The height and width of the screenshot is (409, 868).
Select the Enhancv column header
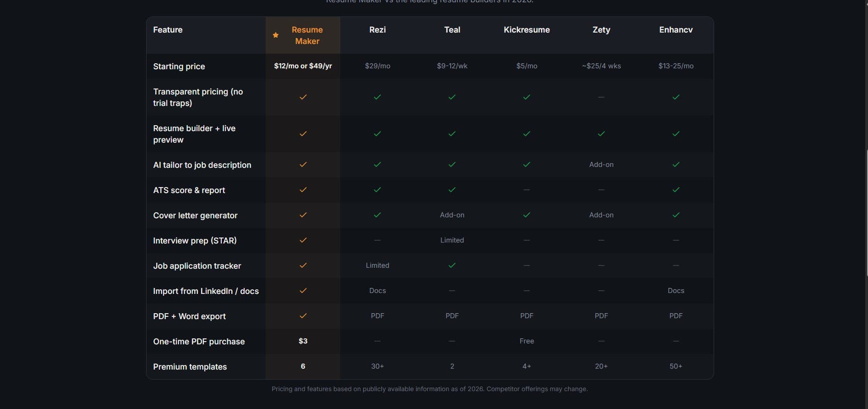pyautogui.click(x=676, y=30)
